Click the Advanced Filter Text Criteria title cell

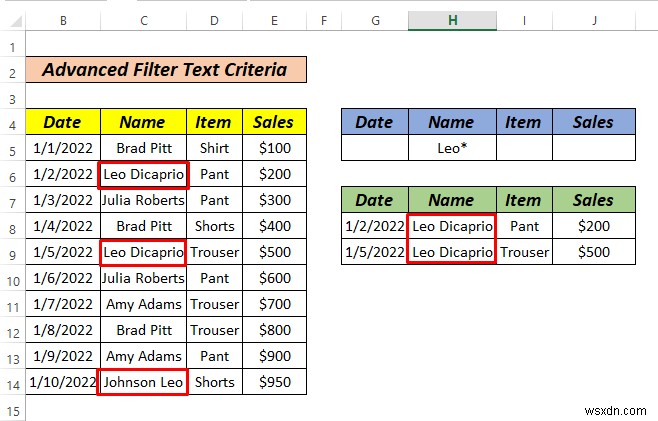point(166,70)
